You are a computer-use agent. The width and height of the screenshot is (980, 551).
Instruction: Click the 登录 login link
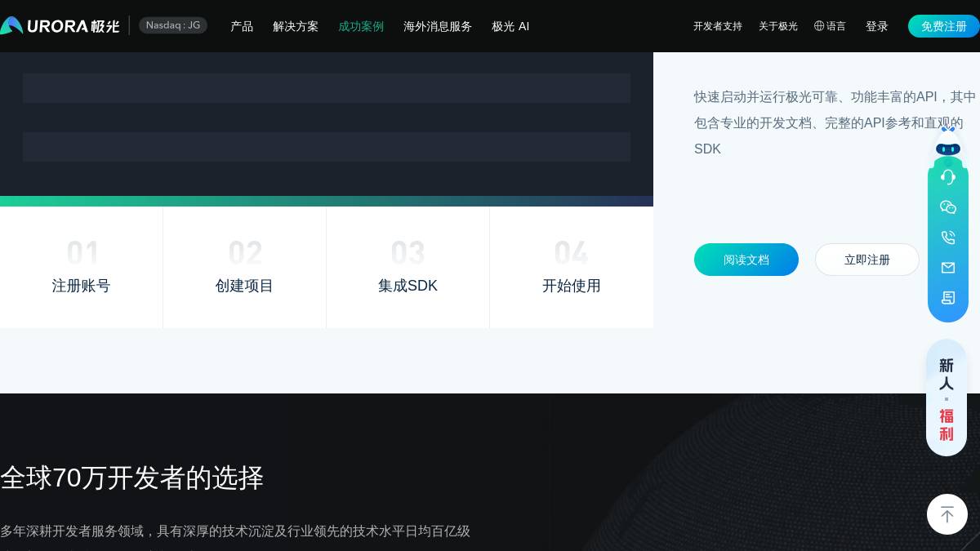[877, 26]
